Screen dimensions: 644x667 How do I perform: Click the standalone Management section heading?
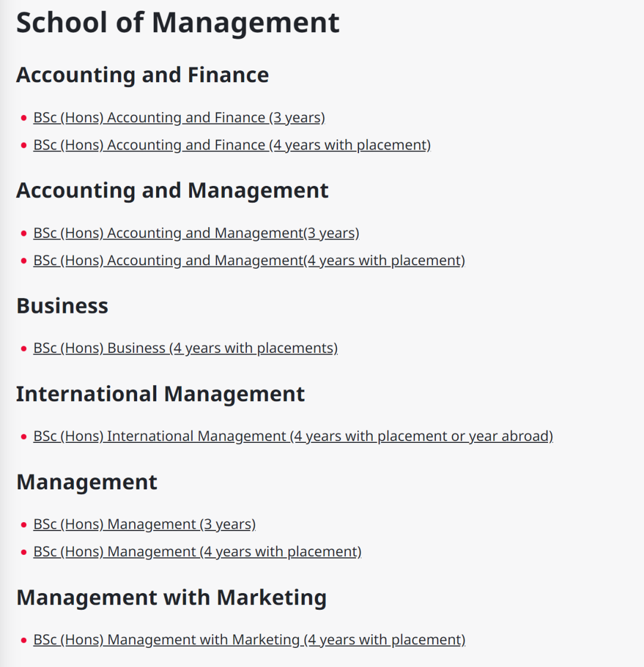87,482
